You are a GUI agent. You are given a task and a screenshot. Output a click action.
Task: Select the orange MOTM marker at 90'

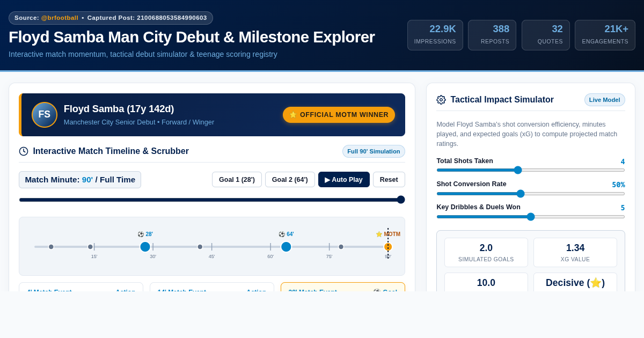pos(388,247)
